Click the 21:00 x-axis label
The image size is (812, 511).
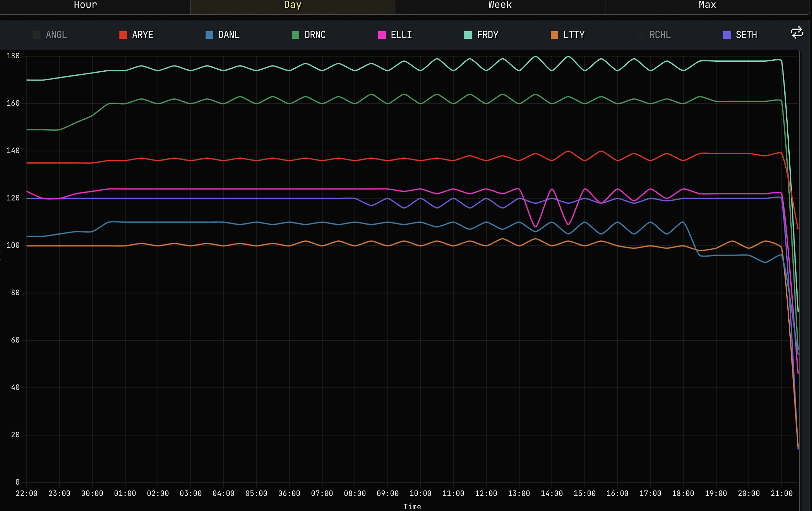pos(781,494)
